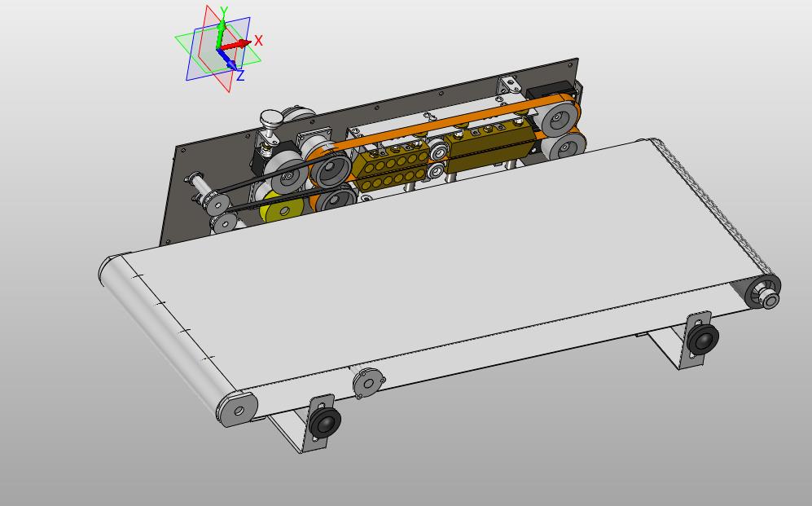Click the blue Z axis arrow
The image size is (812, 506).
tap(227, 59)
